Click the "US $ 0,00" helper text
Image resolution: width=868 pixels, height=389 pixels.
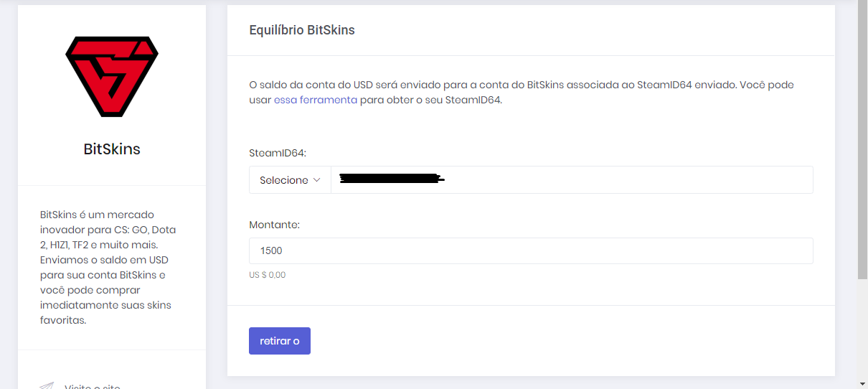click(267, 275)
